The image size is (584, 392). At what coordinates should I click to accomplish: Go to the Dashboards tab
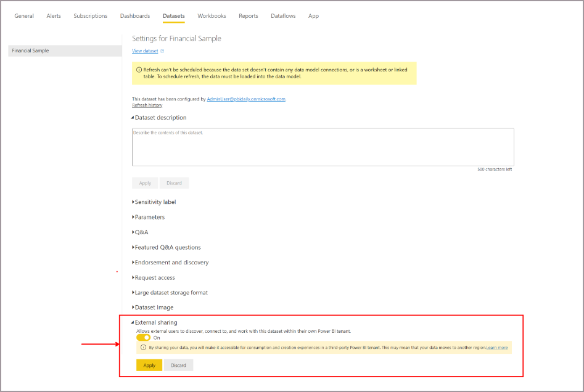[135, 15]
